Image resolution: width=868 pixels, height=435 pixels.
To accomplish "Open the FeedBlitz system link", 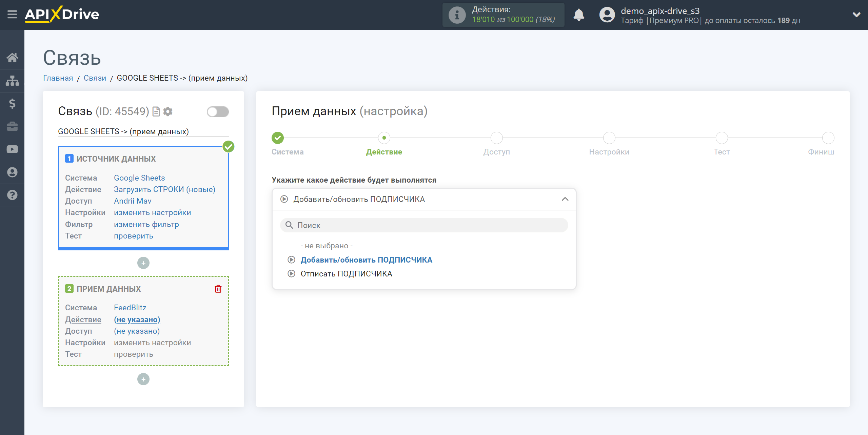I will point(130,308).
